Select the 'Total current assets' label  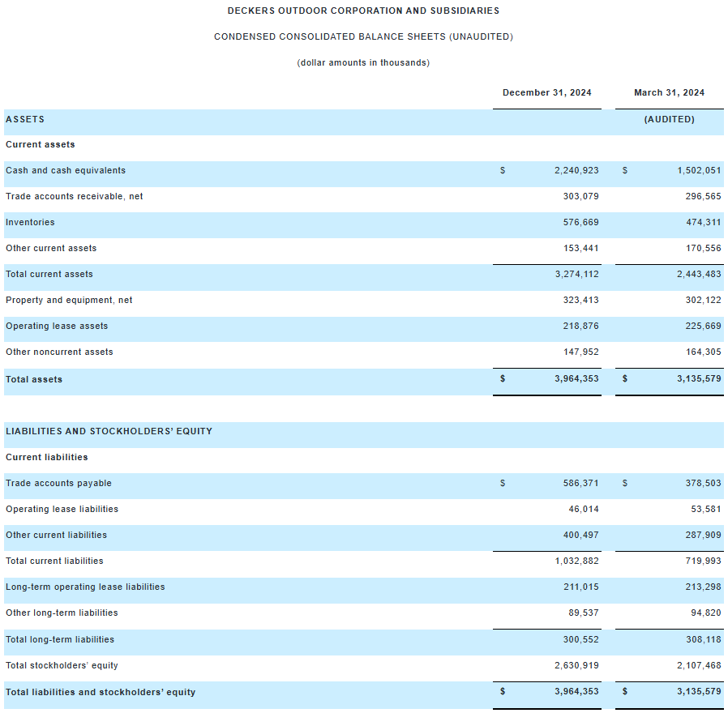coord(49,274)
